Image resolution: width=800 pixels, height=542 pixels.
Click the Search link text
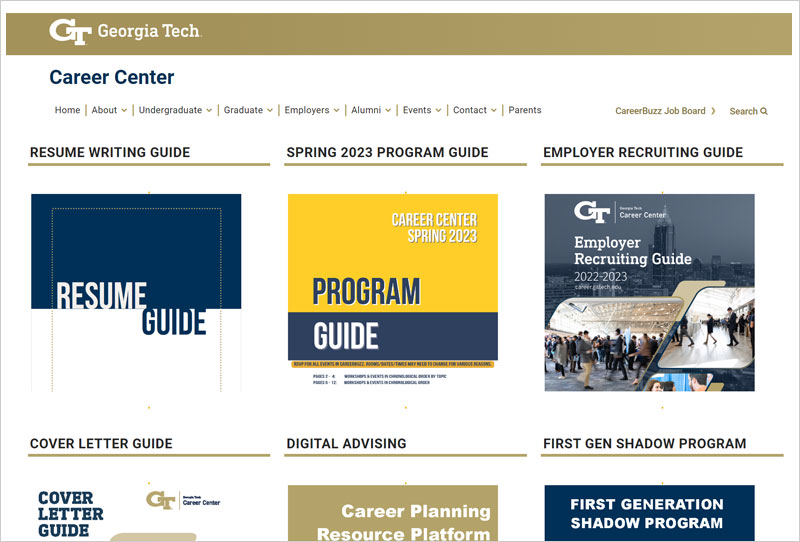[x=743, y=111]
